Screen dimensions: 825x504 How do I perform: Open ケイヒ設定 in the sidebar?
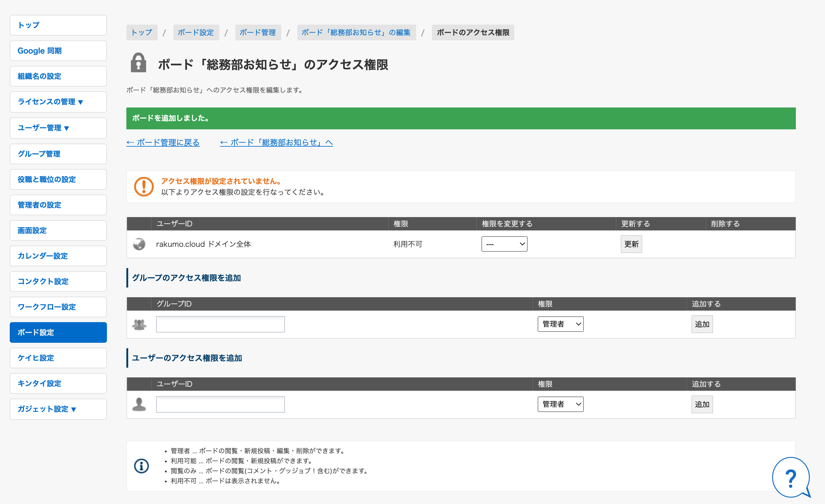point(58,358)
